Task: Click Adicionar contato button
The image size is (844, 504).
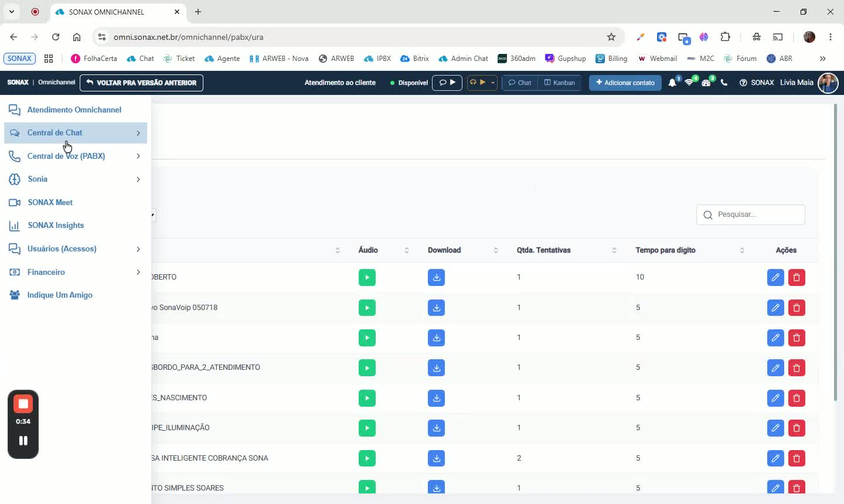Action: (x=625, y=83)
